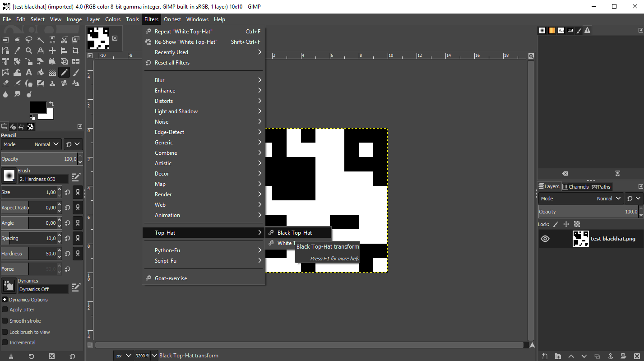644x361 pixels.
Task: Check Lock brush to view
Action: click(5, 332)
